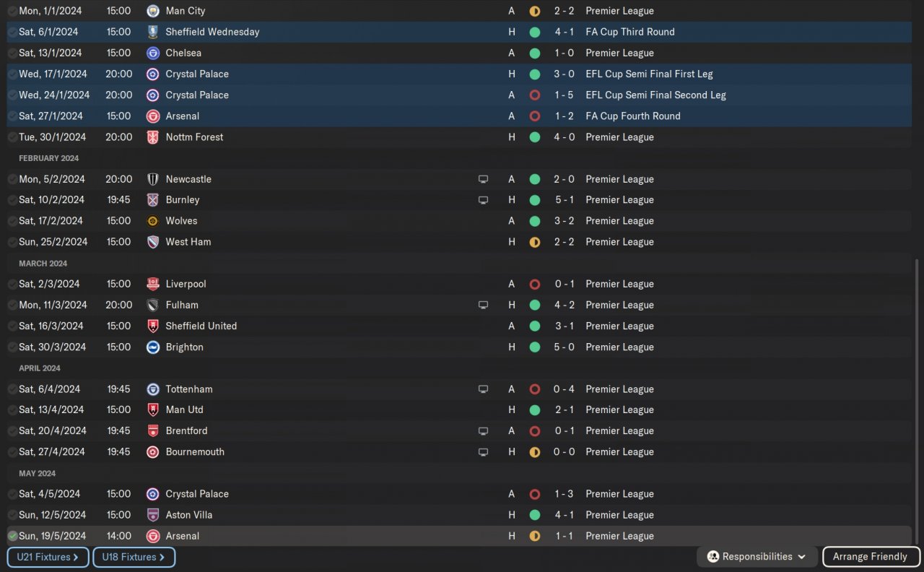The height and width of the screenshot is (572, 924).
Task: Click the TV broadcast icon for Newcastle match
Action: coord(483,179)
